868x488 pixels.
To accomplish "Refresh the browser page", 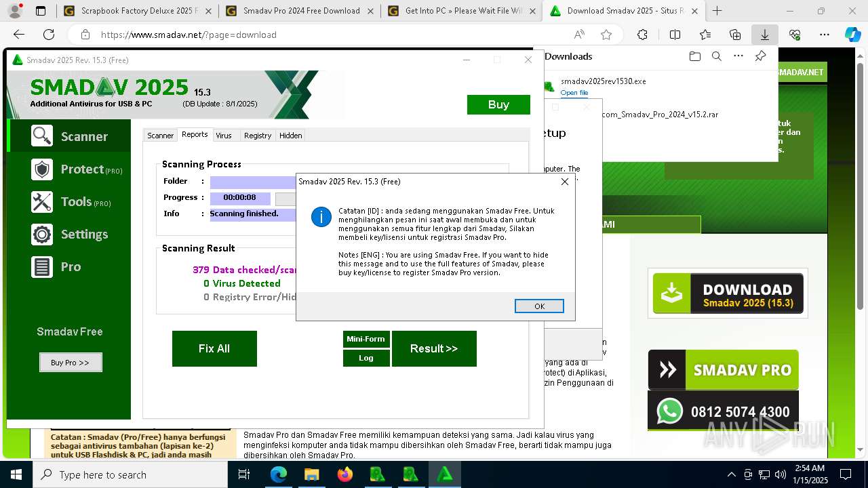I will (x=49, y=35).
